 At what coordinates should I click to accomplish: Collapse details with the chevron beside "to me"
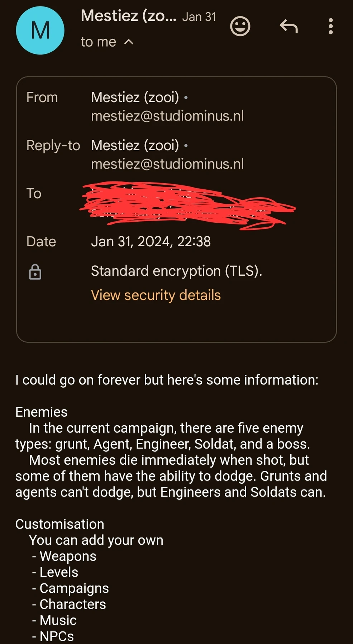click(x=129, y=42)
